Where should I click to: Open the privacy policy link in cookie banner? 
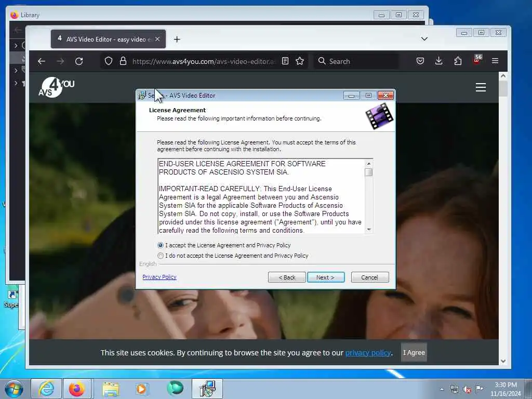coord(368,353)
